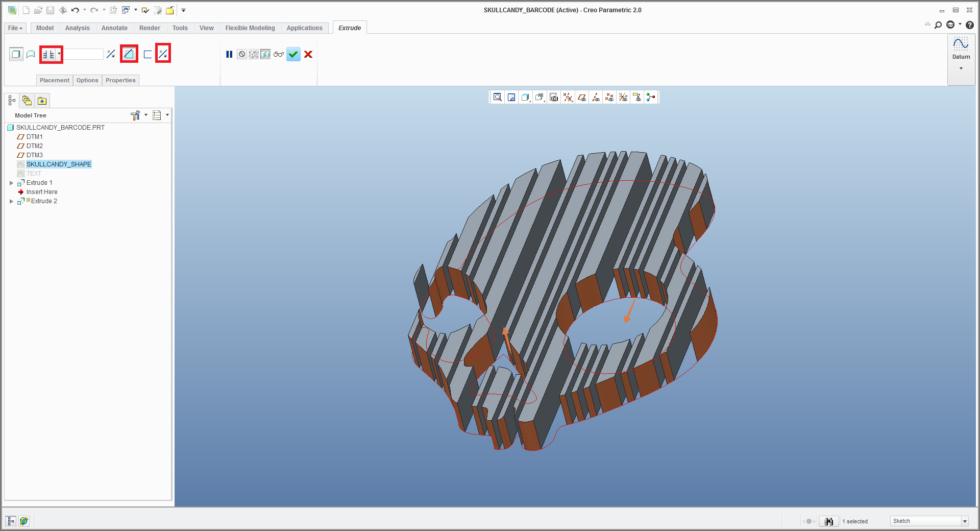The height and width of the screenshot is (531, 980).
Task: Click the green checkmark to accept extrude
Action: point(293,54)
